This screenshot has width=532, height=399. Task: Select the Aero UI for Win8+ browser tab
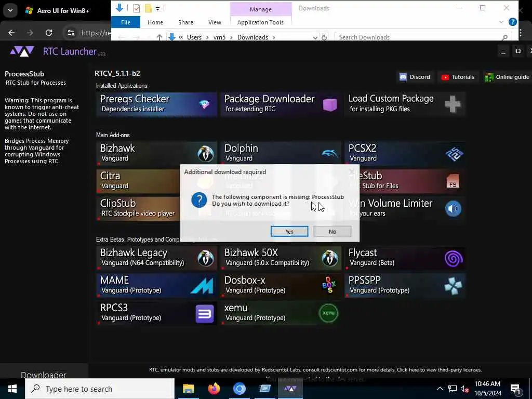click(63, 10)
